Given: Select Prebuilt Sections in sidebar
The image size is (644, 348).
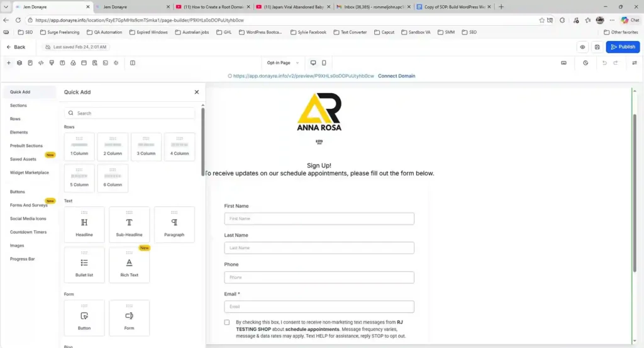Looking at the screenshot, I should pyautogui.click(x=26, y=146).
